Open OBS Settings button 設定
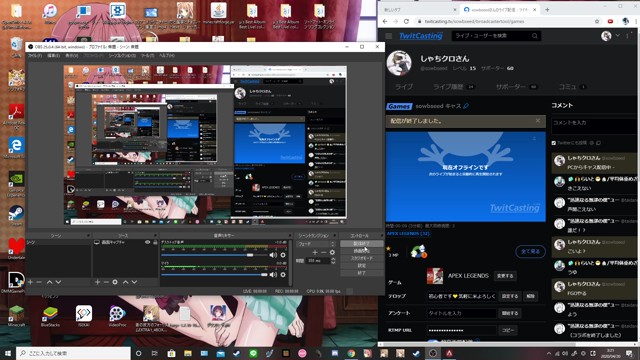The width and height of the screenshot is (640, 360). tap(361, 266)
